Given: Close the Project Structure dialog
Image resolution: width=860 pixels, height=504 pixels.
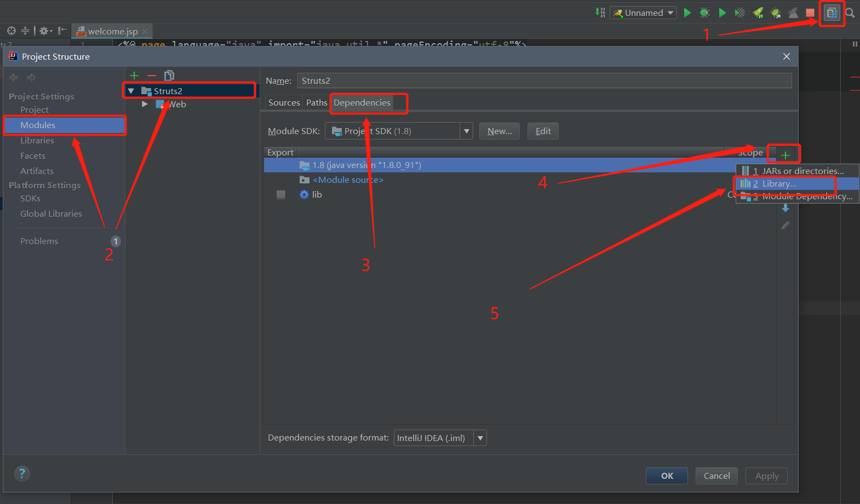Looking at the screenshot, I should [x=787, y=56].
